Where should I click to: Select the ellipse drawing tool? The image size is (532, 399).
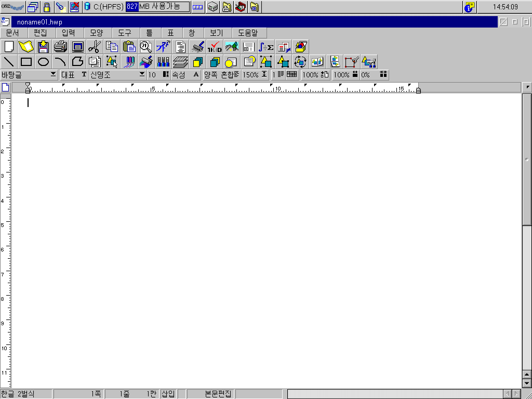point(44,62)
